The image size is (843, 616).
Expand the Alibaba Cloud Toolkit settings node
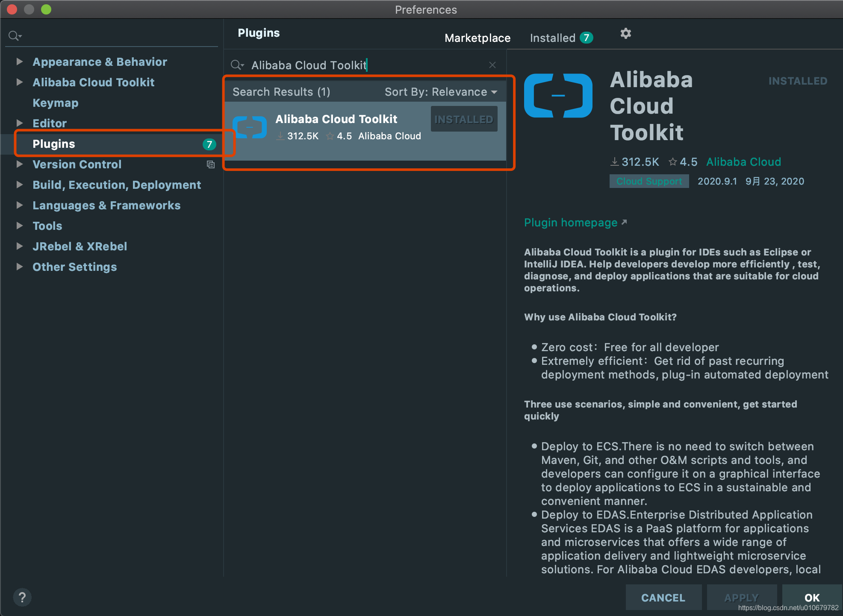tap(19, 82)
